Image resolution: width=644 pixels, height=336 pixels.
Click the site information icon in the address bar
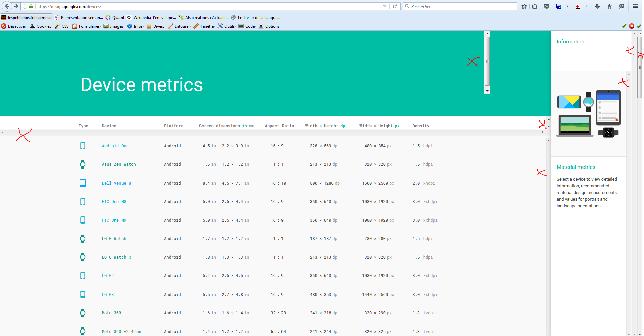coord(25,6)
